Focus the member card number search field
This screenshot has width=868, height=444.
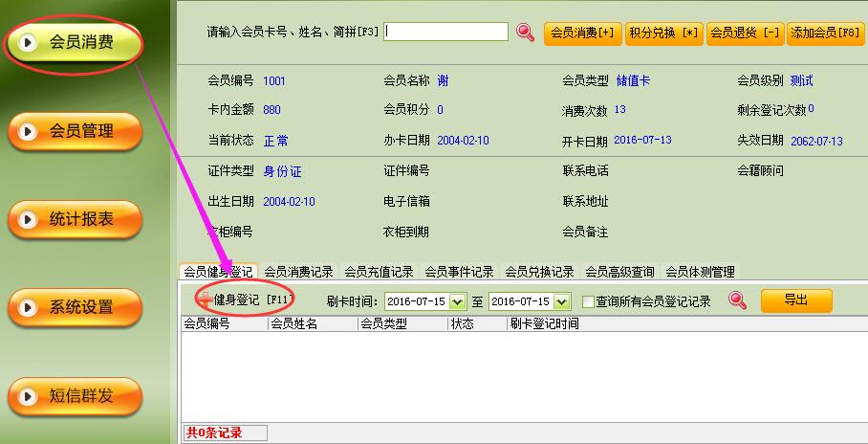[445, 32]
